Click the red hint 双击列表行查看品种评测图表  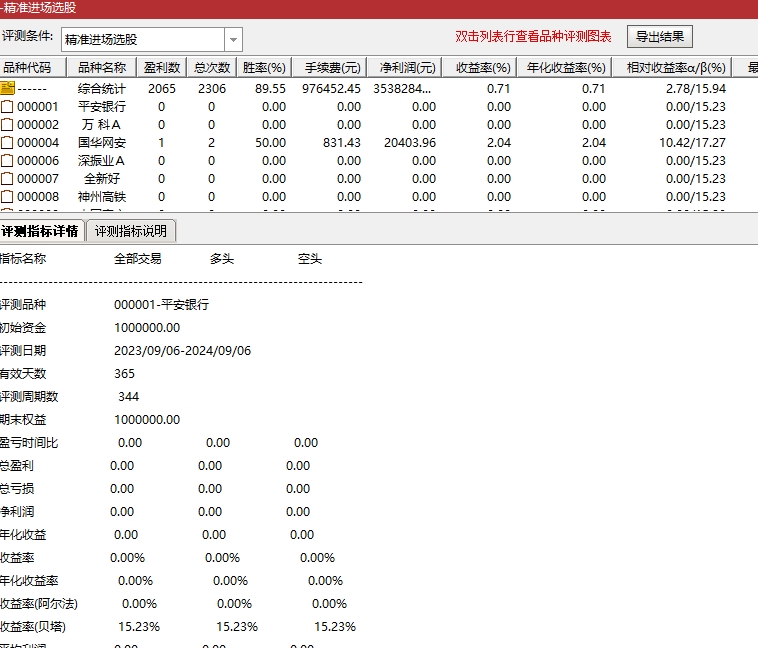pos(533,37)
